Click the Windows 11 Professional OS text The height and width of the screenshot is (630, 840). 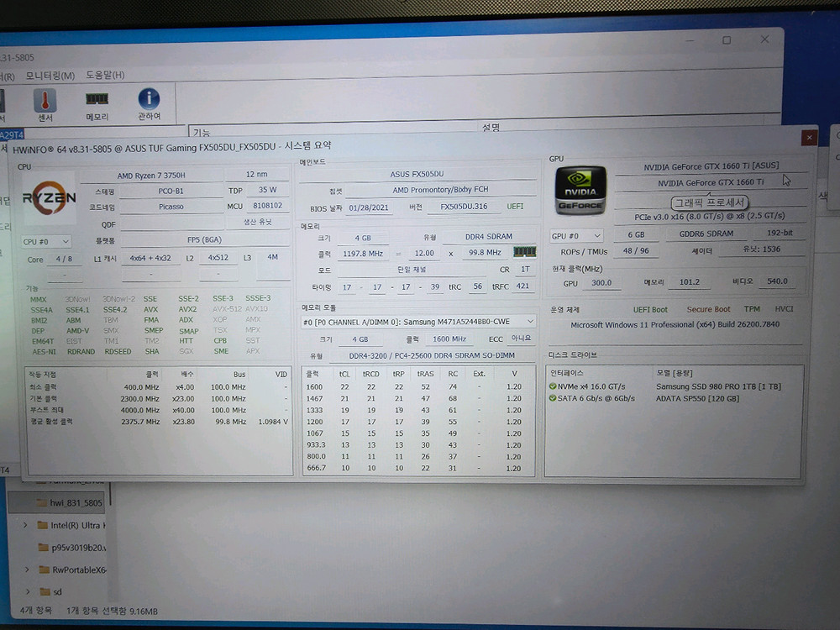click(x=675, y=324)
